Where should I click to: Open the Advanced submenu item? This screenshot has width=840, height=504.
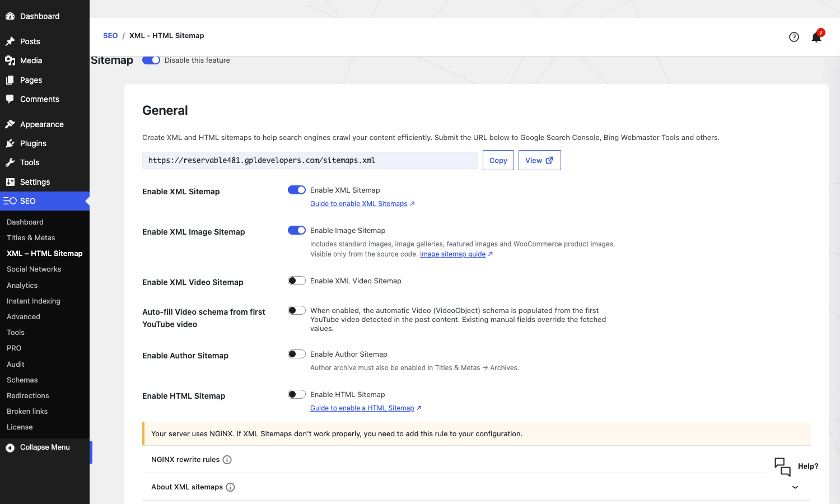24,317
